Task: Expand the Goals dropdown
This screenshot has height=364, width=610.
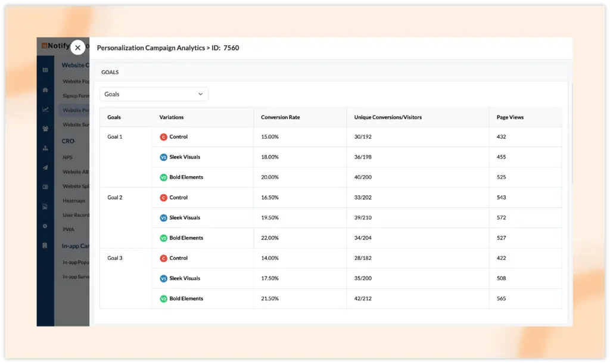Action: [x=154, y=94]
